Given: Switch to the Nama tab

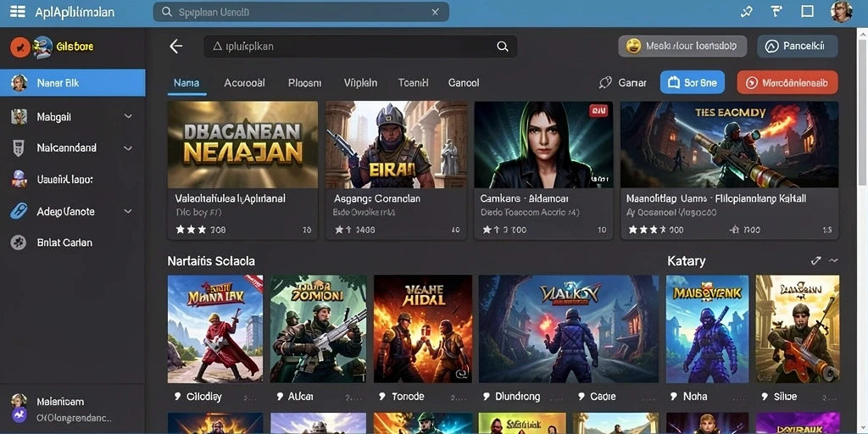Looking at the screenshot, I should point(186,83).
